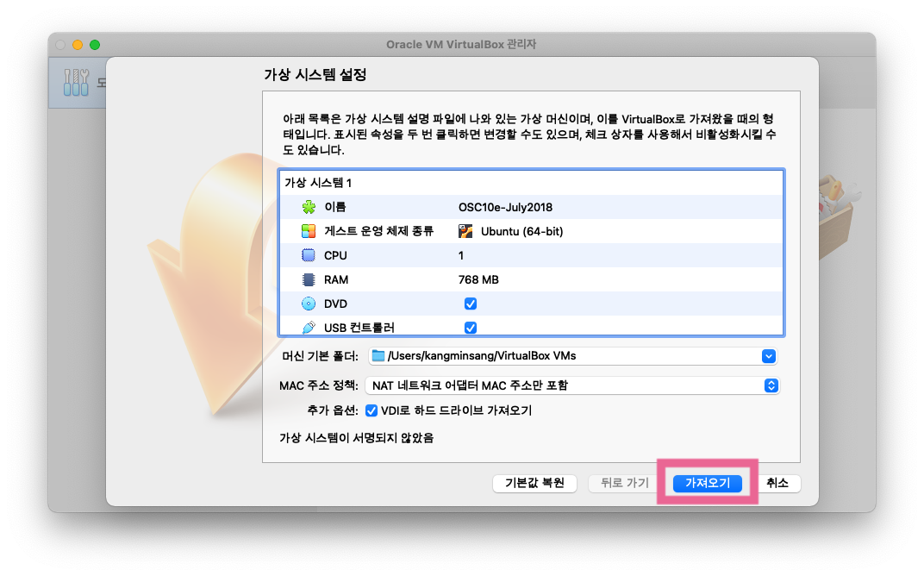924x576 pixels.
Task: Click the DVD row label
Action: 335,304
